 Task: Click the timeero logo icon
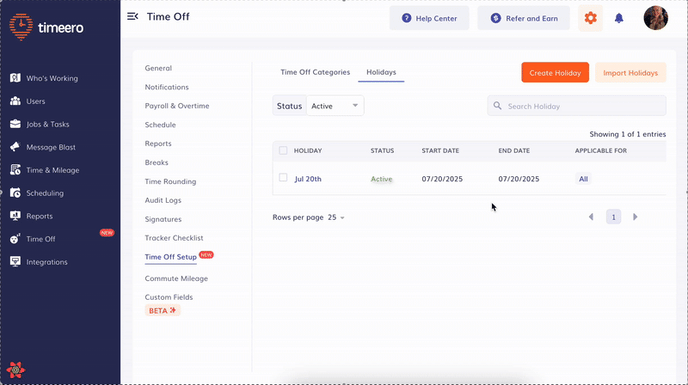coord(21,27)
